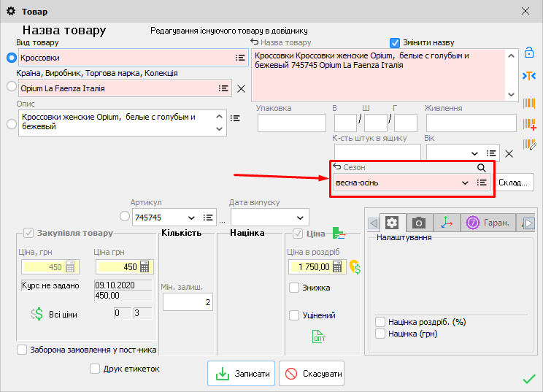
Task: Click the search magnifier above Сезон field
Action: [x=481, y=167]
